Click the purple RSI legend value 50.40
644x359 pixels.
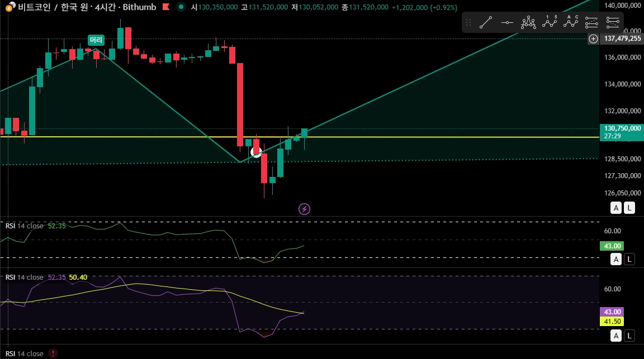tap(78, 277)
